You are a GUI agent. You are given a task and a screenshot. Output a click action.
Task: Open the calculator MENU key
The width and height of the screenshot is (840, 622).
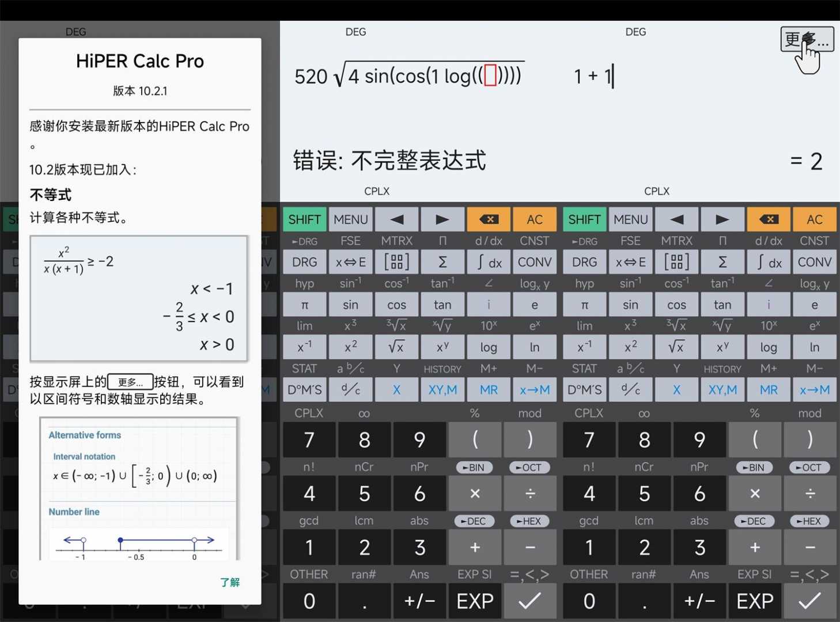pyautogui.click(x=350, y=219)
